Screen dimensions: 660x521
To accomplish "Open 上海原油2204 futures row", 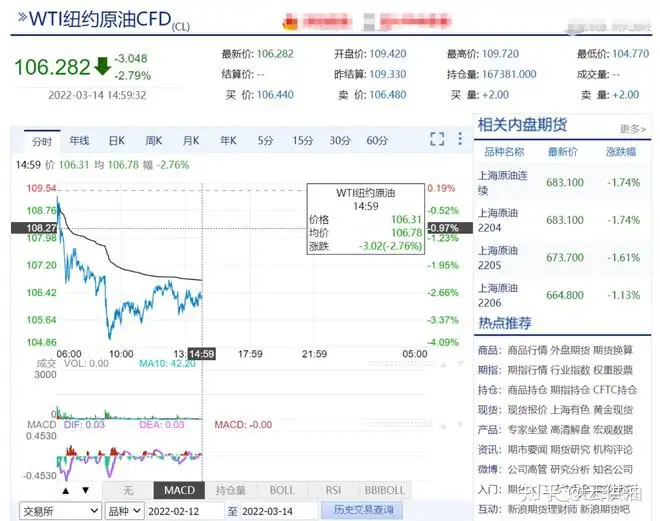I will pyautogui.click(x=563, y=220).
